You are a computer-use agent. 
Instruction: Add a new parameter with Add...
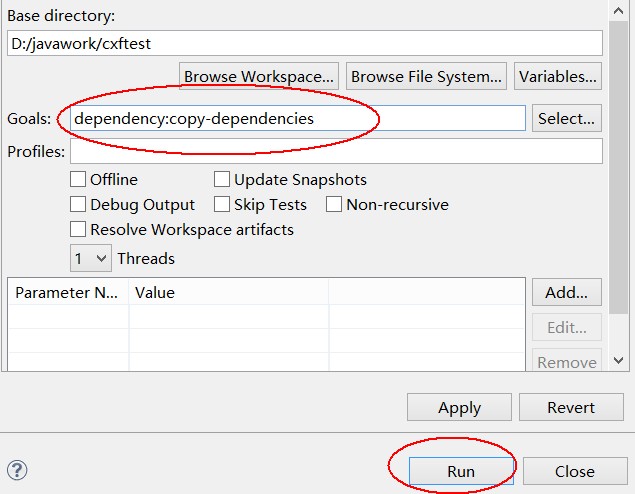tap(567, 293)
